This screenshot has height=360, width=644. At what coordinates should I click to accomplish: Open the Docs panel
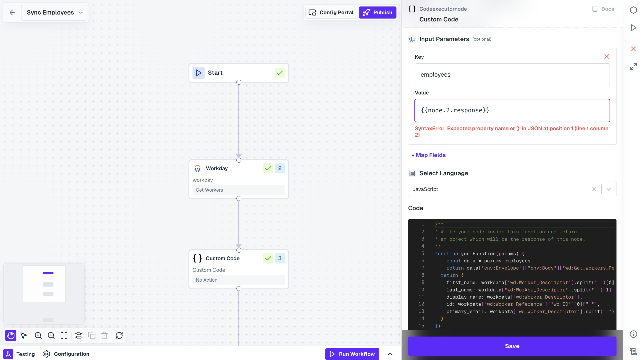pos(603,9)
